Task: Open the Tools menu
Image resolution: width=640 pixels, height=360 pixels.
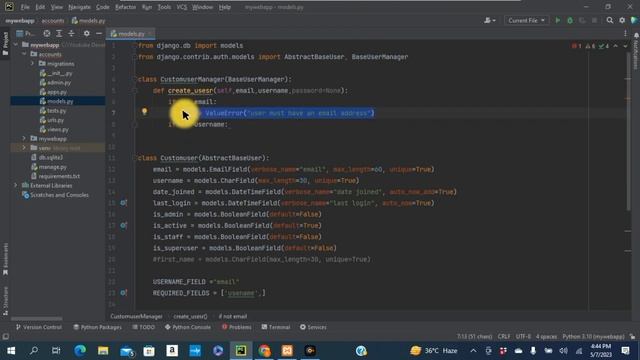Action: coord(164,7)
